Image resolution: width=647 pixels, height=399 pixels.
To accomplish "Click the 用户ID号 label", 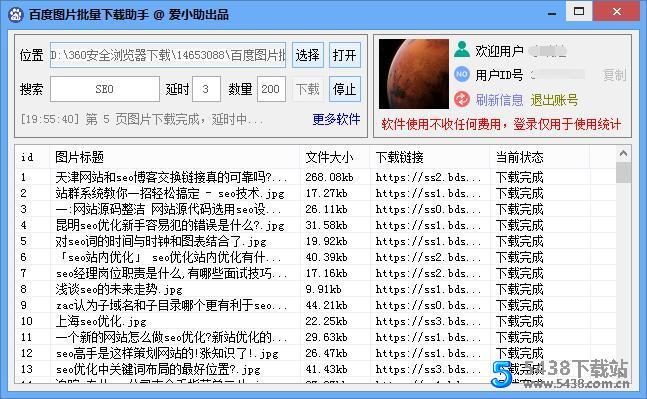I will coord(499,75).
